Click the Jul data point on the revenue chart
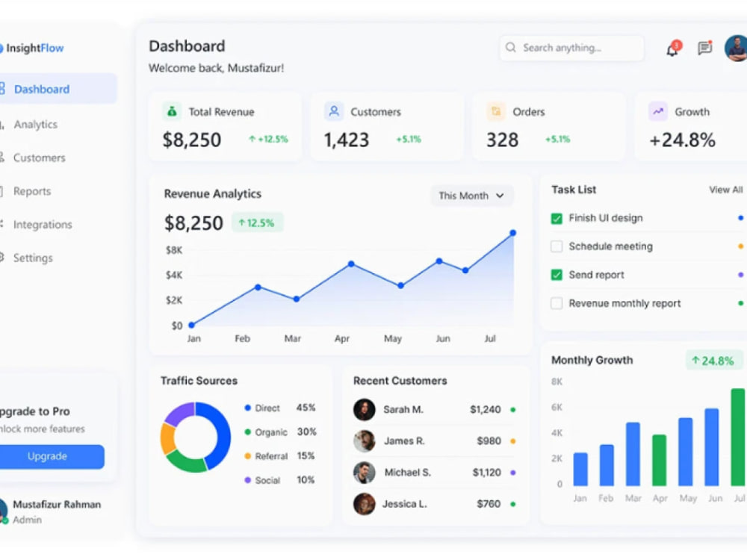The height and width of the screenshot is (560, 747). pos(512,233)
